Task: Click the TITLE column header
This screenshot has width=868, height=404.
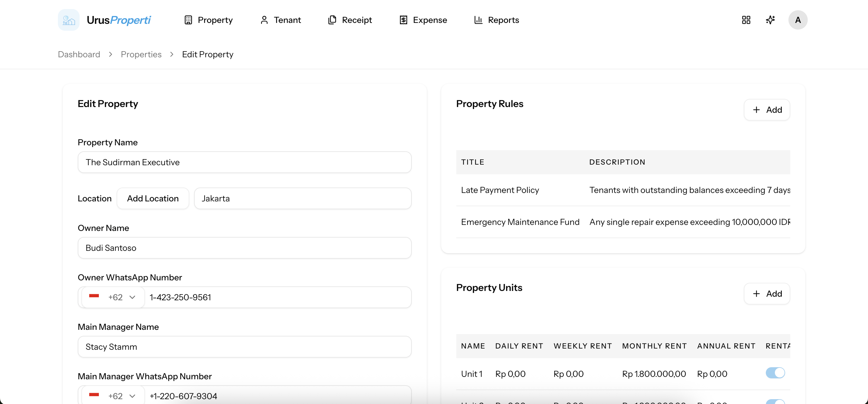Action: 472,162
